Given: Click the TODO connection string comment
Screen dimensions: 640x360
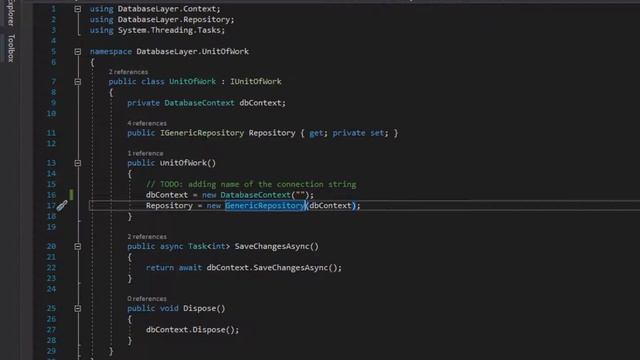Looking at the screenshot, I should point(251,184).
